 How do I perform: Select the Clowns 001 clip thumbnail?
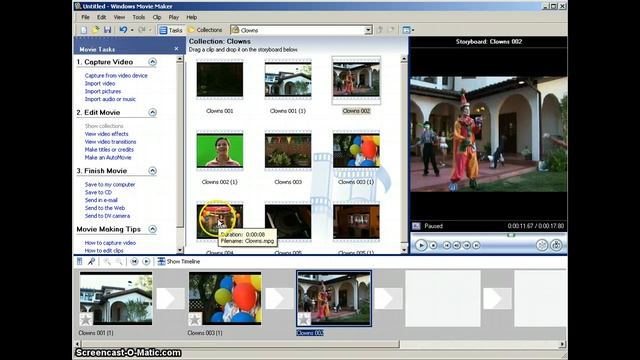click(220, 80)
